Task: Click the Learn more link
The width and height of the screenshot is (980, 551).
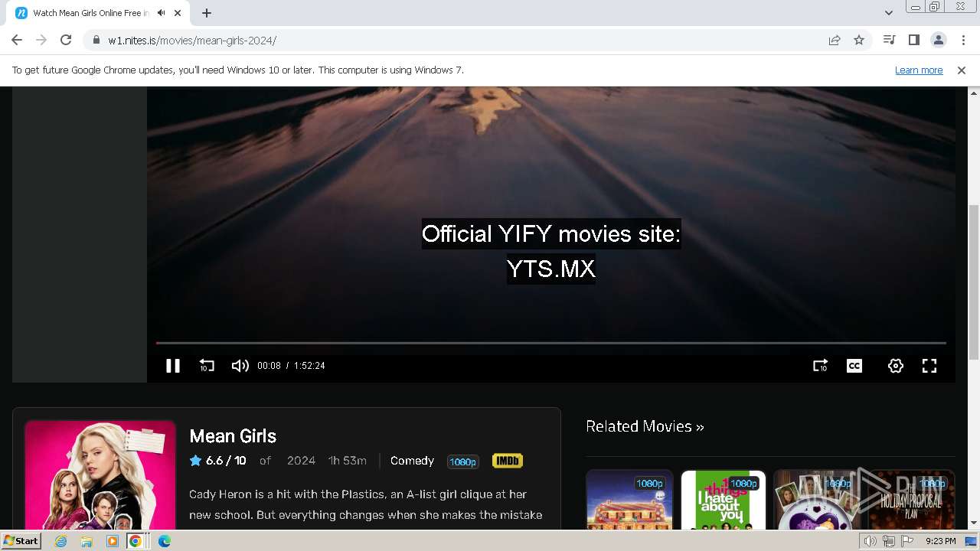Action: click(x=919, y=70)
